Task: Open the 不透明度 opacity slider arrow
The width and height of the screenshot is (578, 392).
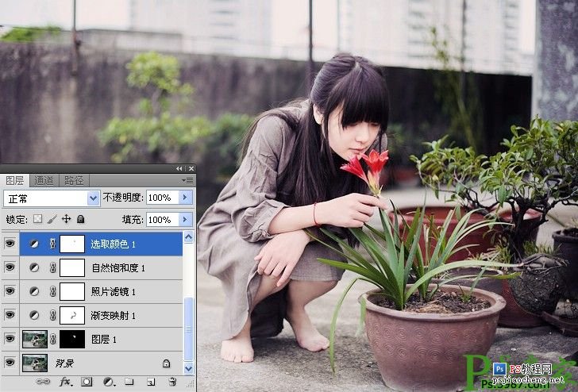Action: click(x=186, y=198)
